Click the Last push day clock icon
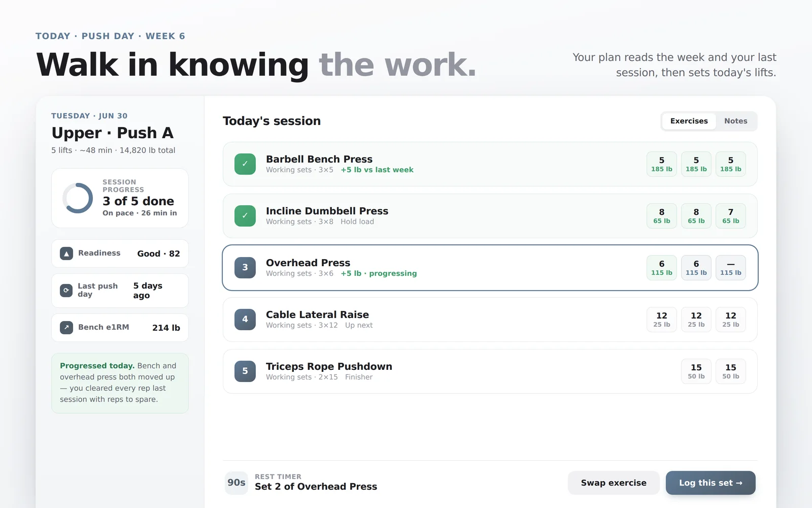812x508 pixels. pyautogui.click(x=66, y=291)
